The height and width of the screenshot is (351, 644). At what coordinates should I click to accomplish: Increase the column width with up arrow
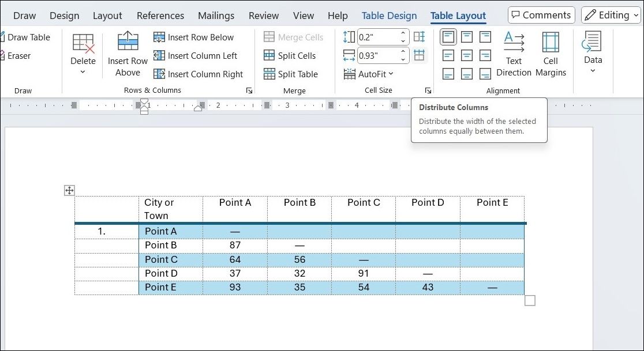403,51
